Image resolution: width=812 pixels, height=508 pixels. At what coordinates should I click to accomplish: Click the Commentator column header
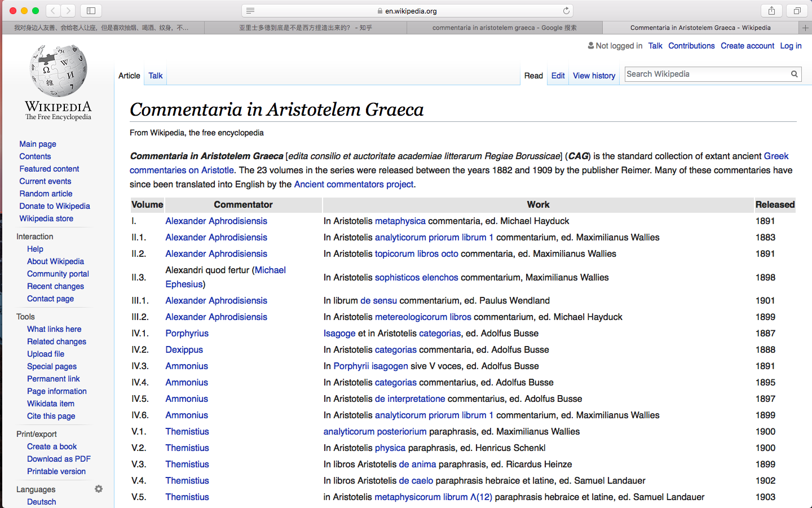tap(243, 204)
